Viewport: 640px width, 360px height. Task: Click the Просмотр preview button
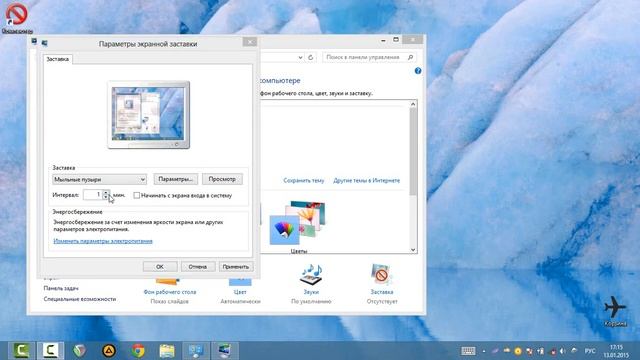click(222, 179)
